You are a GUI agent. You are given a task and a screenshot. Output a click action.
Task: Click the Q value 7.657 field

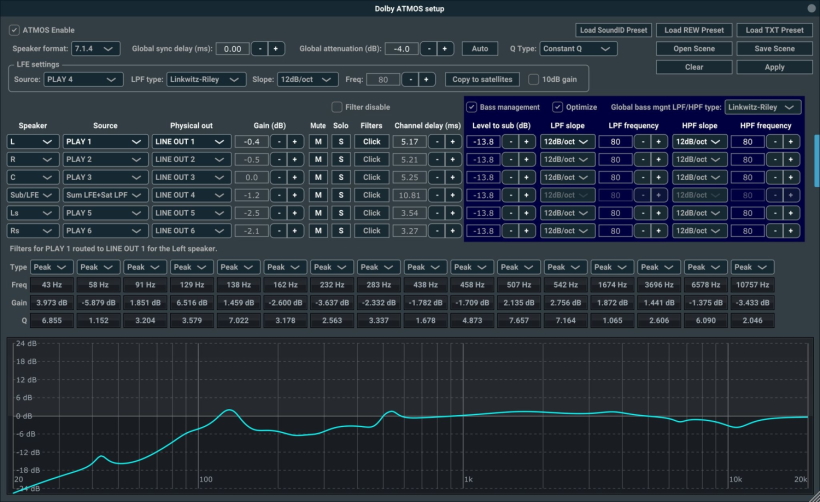coord(519,321)
